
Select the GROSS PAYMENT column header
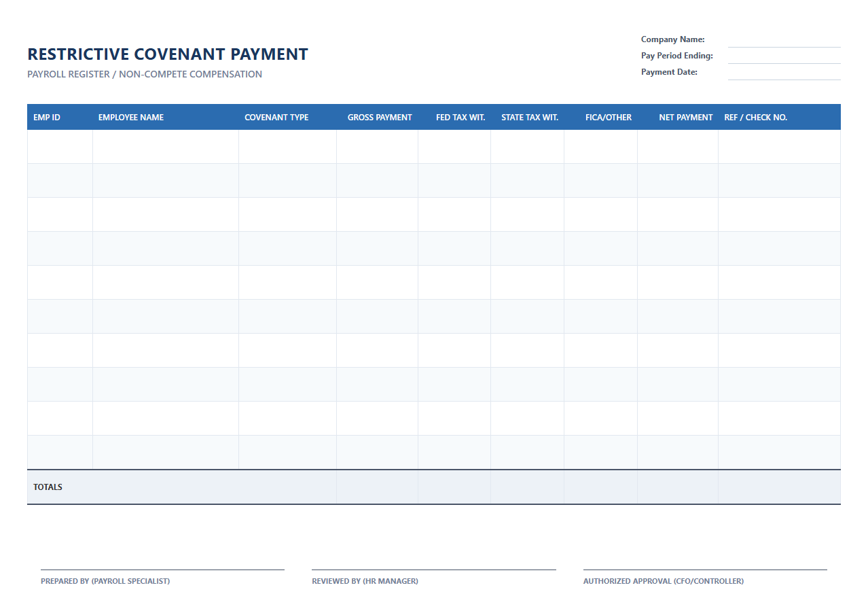(x=377, y=117)
